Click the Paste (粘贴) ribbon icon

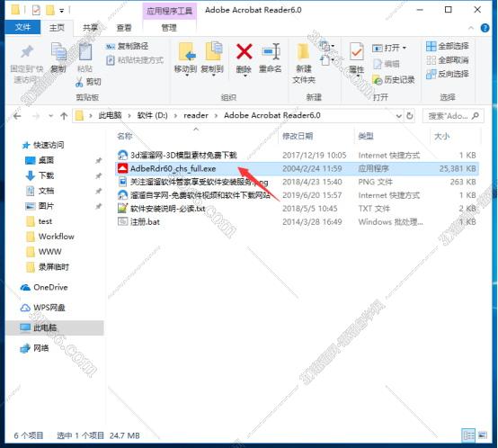click(85, 52)
